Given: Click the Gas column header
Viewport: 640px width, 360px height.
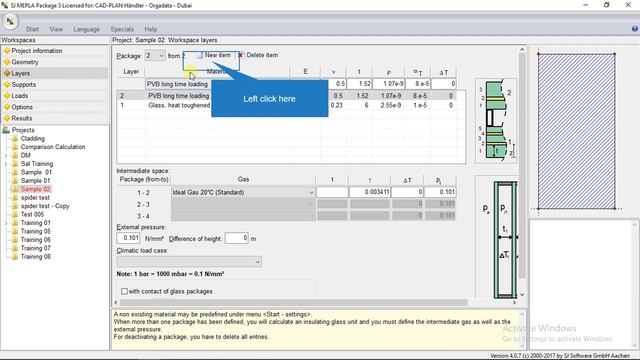Looking at the screenshot, I should pos(243,179).
